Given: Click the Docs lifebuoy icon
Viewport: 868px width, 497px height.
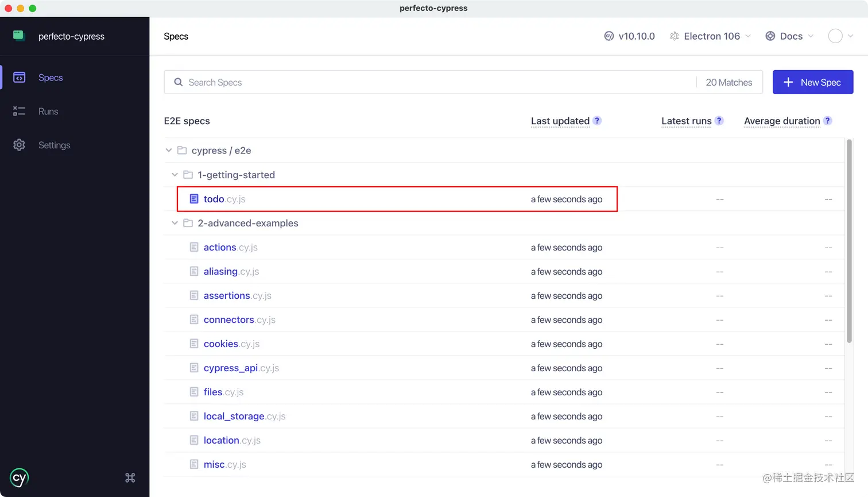Looking at the screenshot, I should click(770, 36).
